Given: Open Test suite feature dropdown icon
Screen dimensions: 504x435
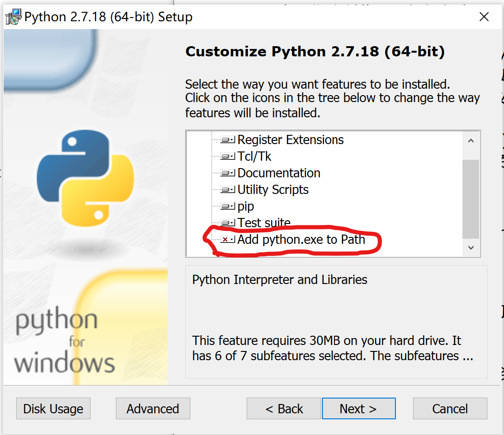Looking at the screenshot, I should (x=228, y=223).
